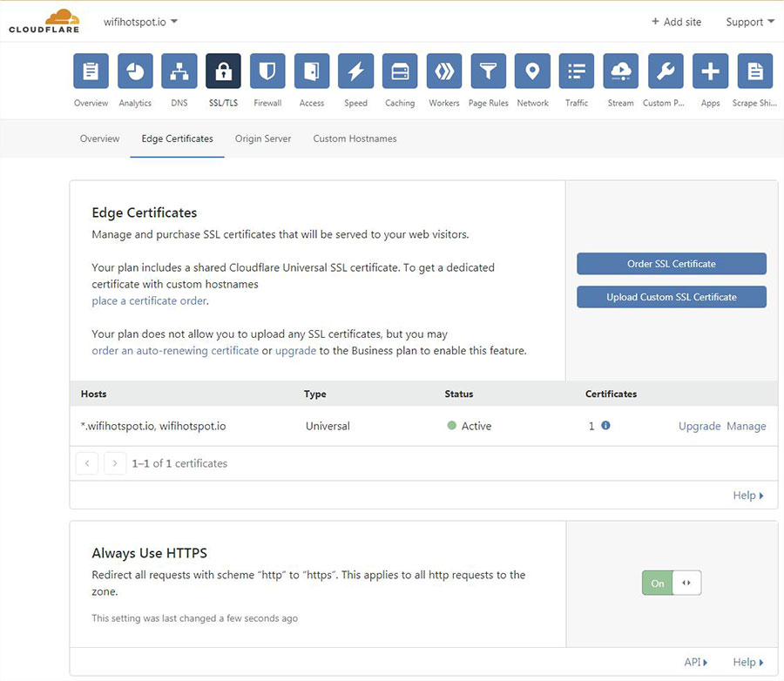The width and height of the screenshot is (784, 681).
Task: Go to the DNS settings icon
Action: pyautogui.click(x=179, y=71)
